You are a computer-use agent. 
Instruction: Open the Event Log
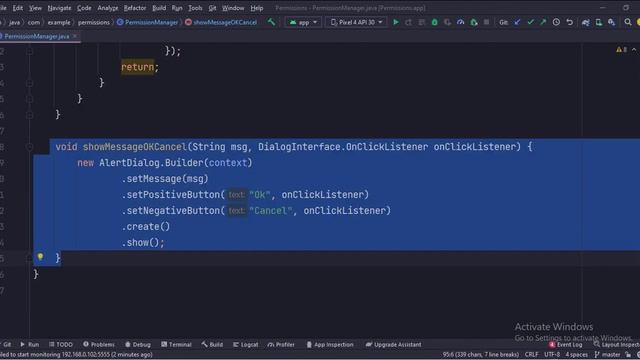click(x=566, y=344)
